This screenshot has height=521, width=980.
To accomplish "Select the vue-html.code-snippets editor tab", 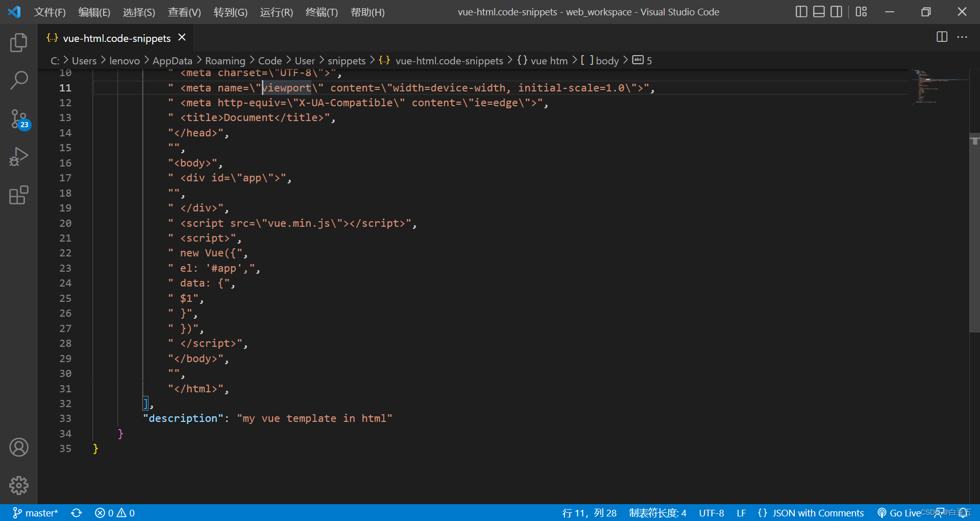I will pos(116,38).
